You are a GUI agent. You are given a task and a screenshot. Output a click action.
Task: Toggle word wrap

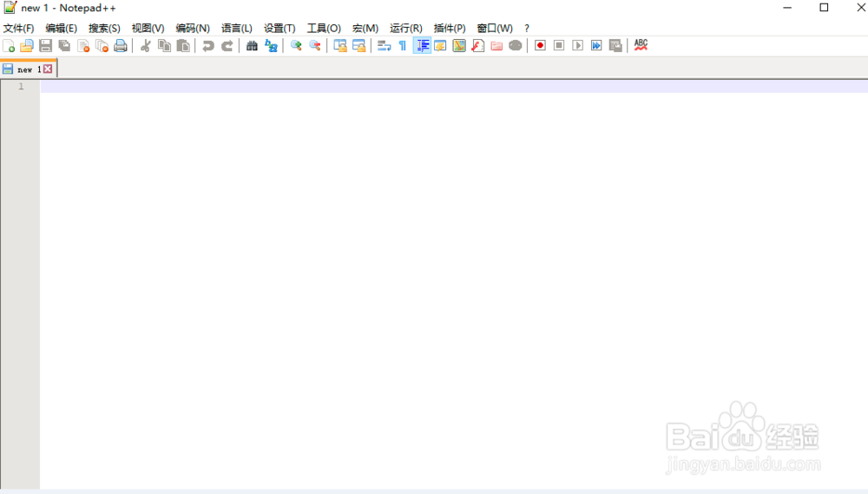coord(384,46)
